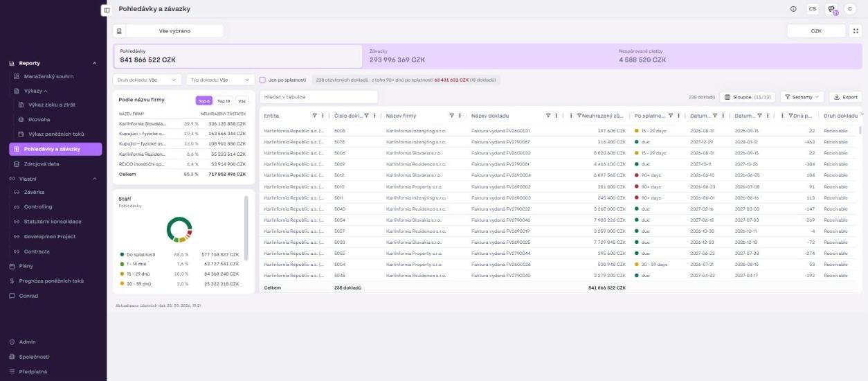Viewport: 868px width, 381px height.
Task: Open filter icon on Název firmy column
Action: point(452,116)
